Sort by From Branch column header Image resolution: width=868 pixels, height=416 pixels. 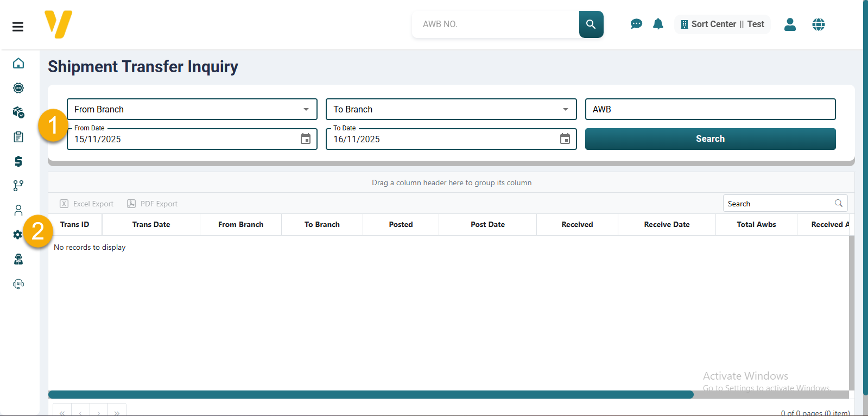point(241,224)
